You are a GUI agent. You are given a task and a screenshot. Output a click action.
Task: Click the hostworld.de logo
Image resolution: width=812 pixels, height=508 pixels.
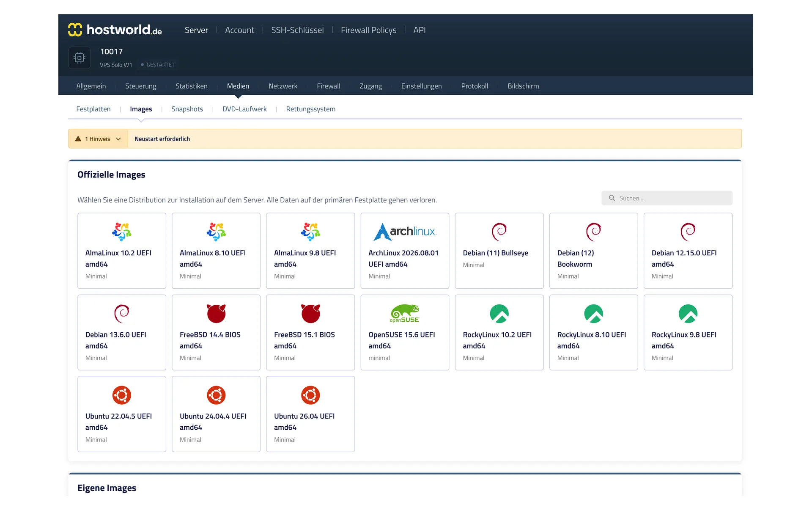(x=115, y=30)
